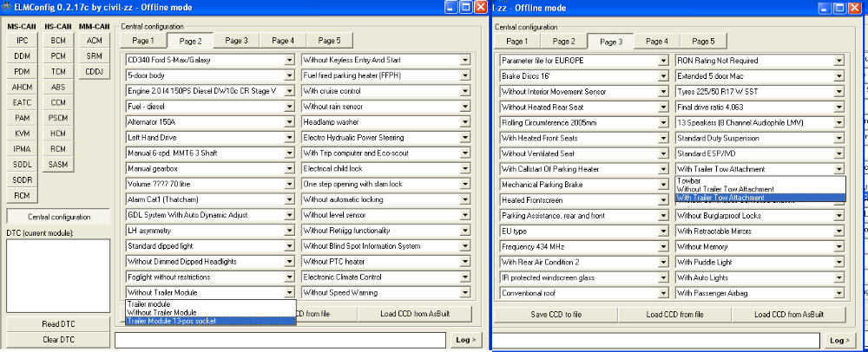Click the Central configuration button in sidebar
This screenshot has width=868, height=352.
pyautogui.click(x=57, y=216)
